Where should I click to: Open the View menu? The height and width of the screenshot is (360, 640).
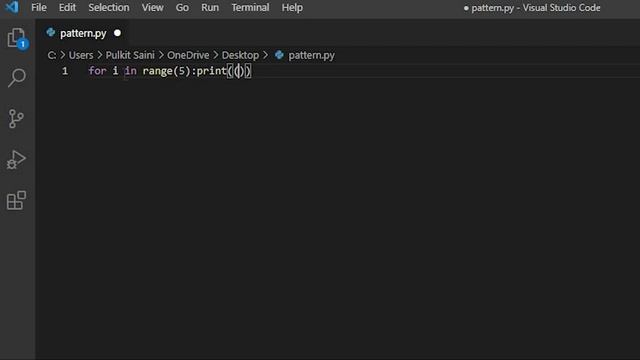[153, 7]
